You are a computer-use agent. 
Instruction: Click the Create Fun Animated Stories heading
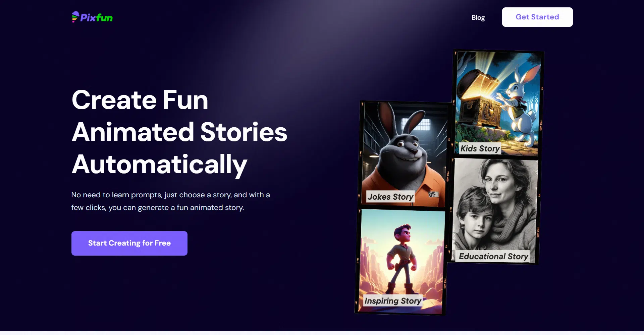tap(179, 132)
